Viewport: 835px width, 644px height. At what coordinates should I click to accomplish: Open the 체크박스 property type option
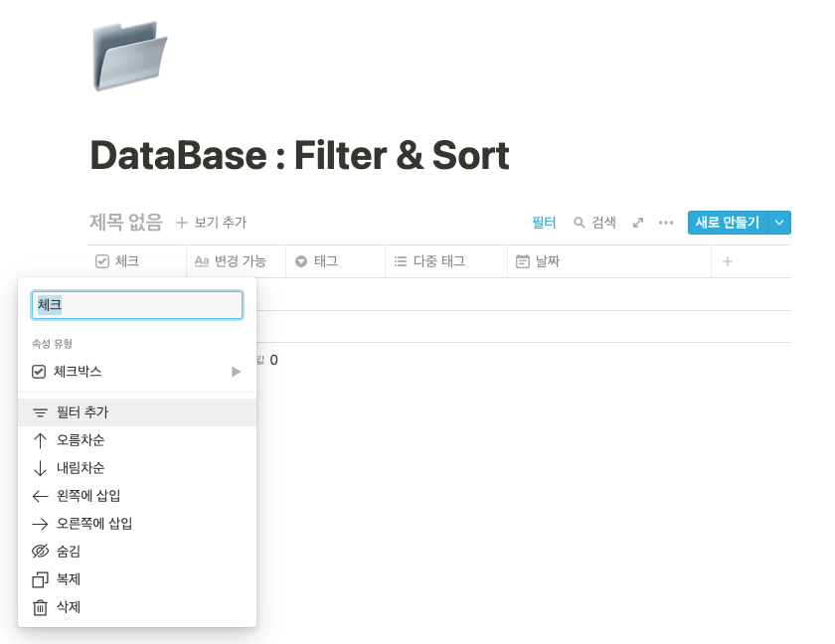pos(137,372)
